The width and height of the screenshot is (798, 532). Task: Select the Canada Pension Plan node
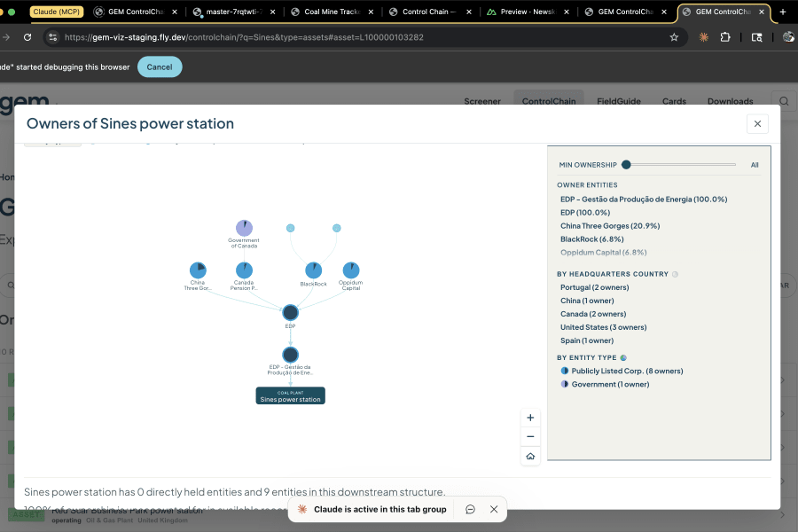[244, 270]
